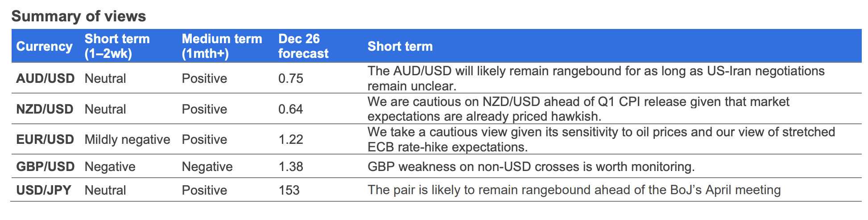The height and width of the screenshot is (220, 868).
Task: Click the EUR/USD currency cell
Action: click(45, 139)
